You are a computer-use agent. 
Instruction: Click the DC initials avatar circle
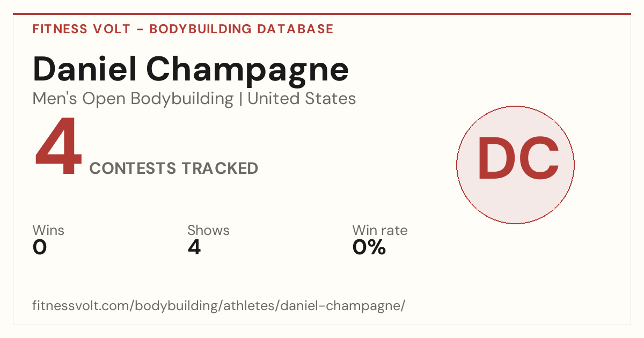(515, 165)
